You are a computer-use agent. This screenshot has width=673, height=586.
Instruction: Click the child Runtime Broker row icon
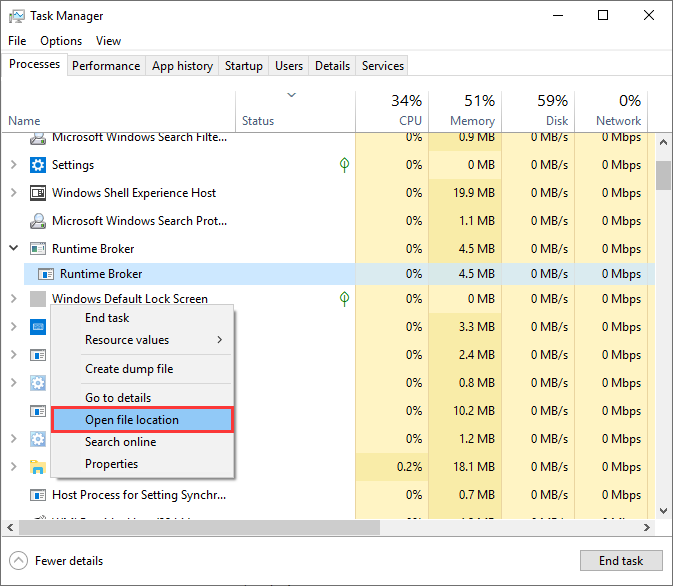(46, 274)
